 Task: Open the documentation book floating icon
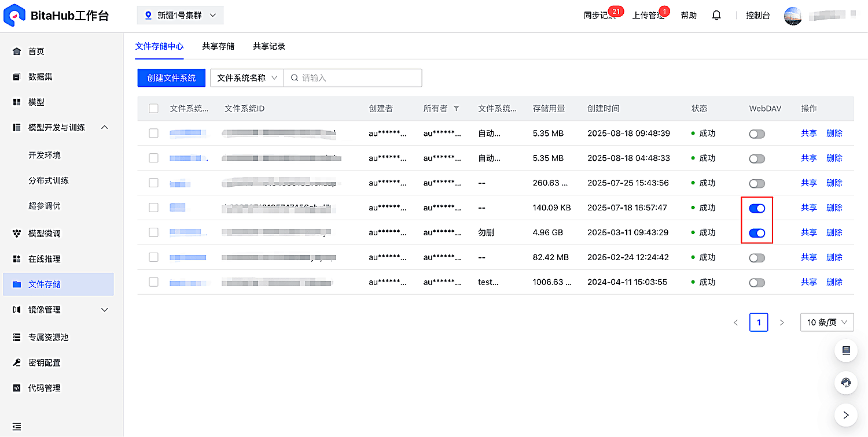[846, 350]
